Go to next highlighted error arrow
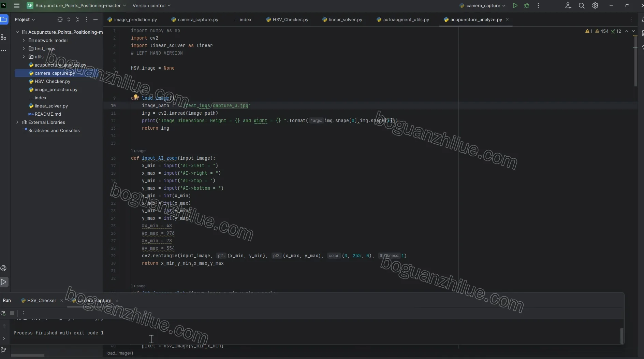644x359 pixels. point(633,31)
